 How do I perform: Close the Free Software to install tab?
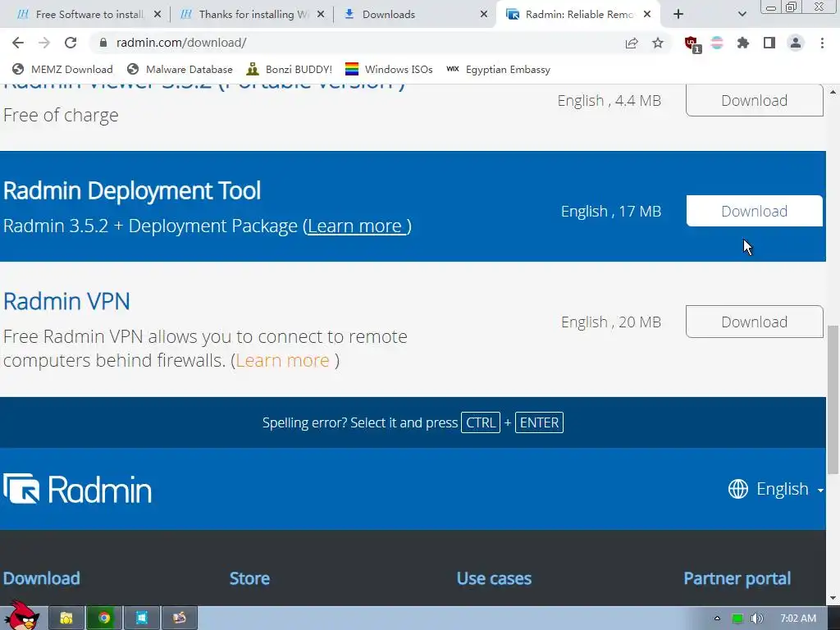click(x=157, y=15)
